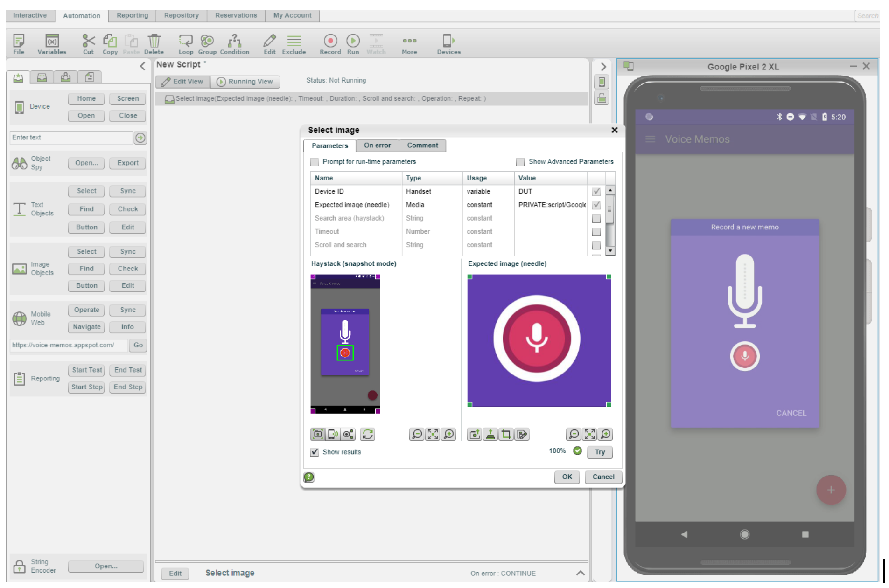This screenshot has height=588, width=889.
Task: Open the Reporting main tab
Action: tap(132, 15)
